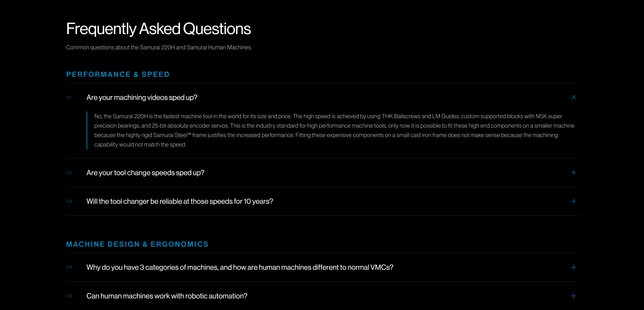Open 'Can human machines work with robotic automation?'
This screenshot has height=310, width=644.
coord(167,296)
